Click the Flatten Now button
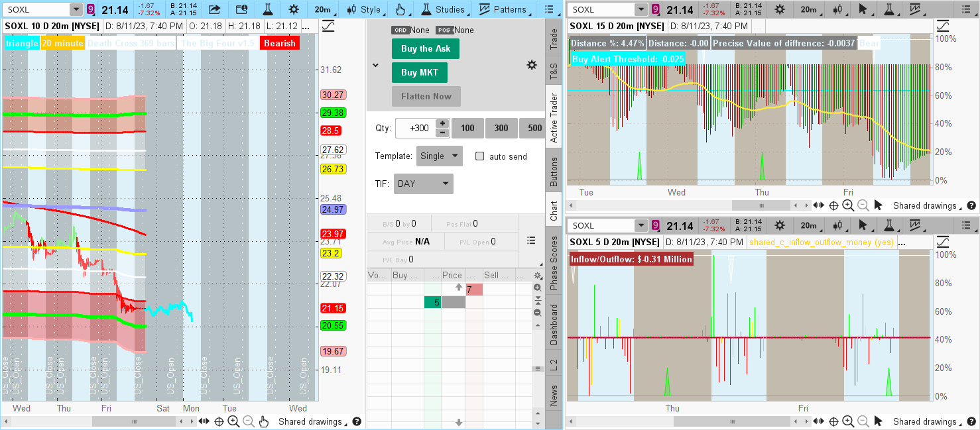This screenshot has height=430, width=980. (x=426, y=96)
